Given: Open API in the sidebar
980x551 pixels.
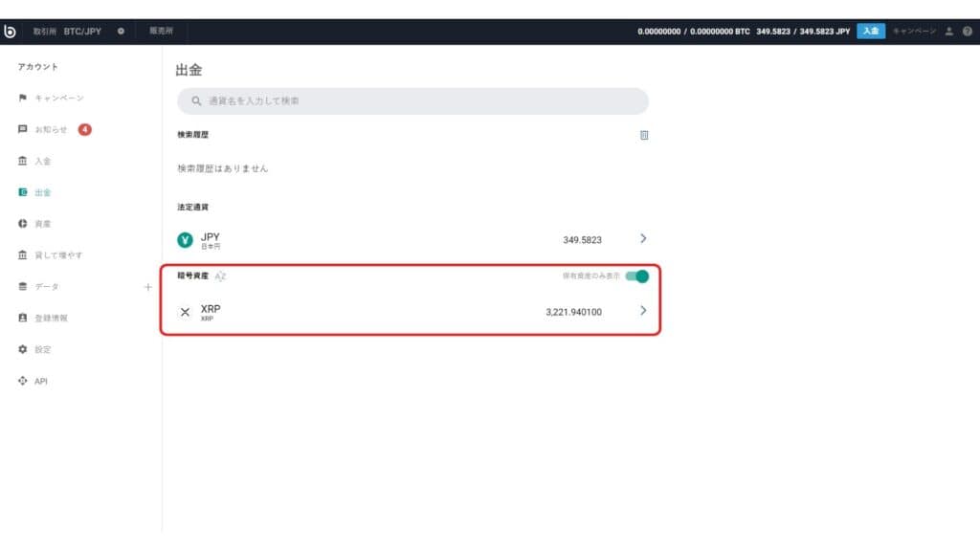Looking at the screenshot, I should (x=40, y=381).
